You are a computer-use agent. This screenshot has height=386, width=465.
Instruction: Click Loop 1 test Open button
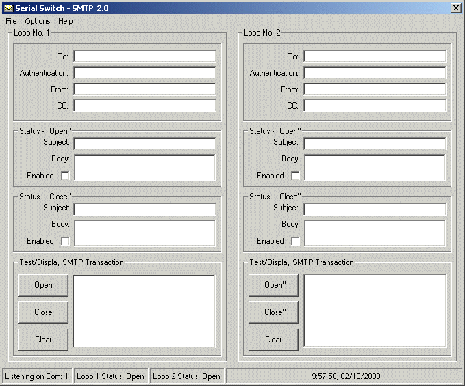[x=43, y=285]
